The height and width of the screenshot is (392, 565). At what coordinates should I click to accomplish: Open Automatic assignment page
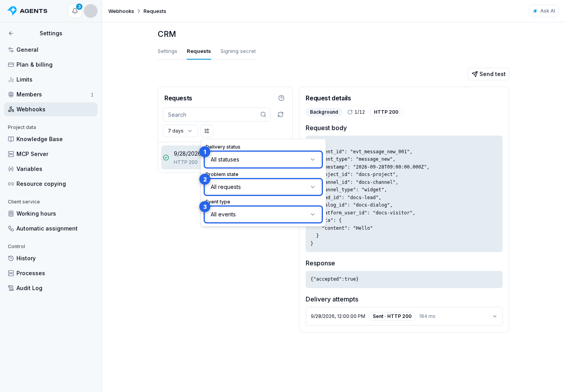51,229
